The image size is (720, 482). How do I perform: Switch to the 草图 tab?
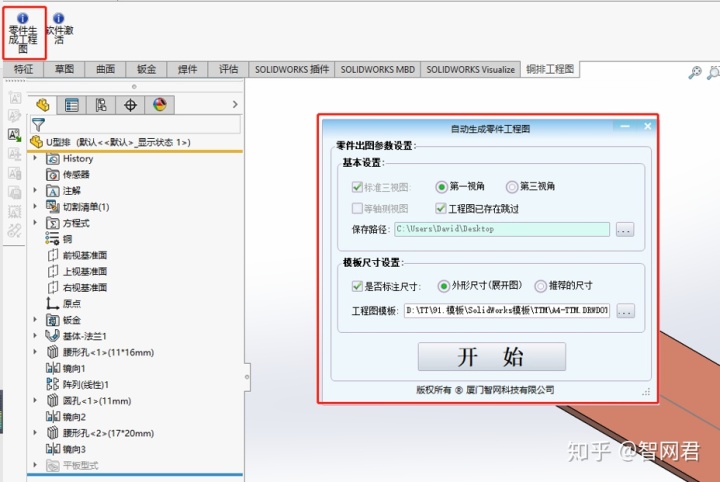64,69
